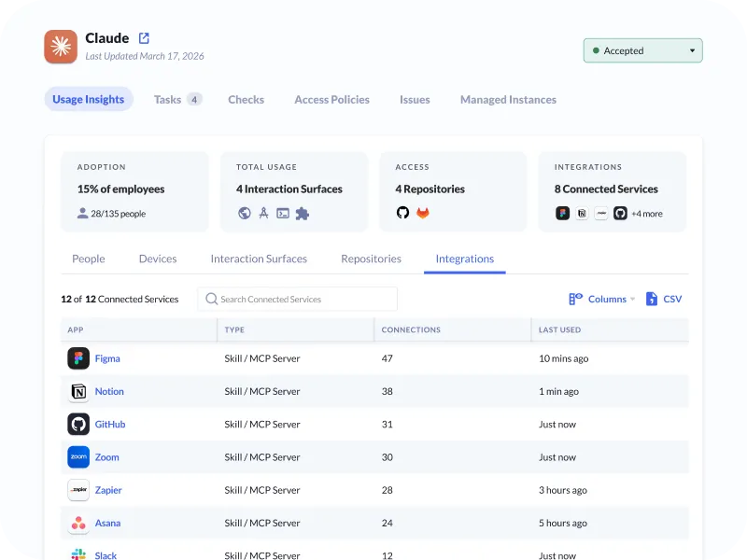This screenshot has height=560, width=747.
Task: Open the Accepted status dropdown
Action: point(642,50)
